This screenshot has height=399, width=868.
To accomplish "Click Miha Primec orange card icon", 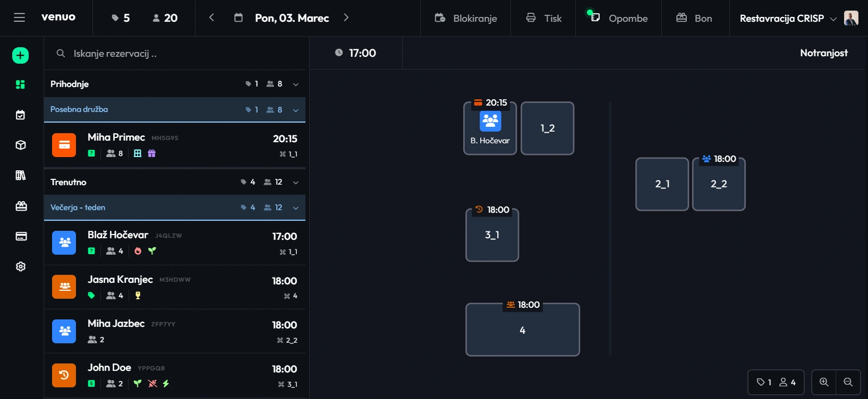I will (64, 145).
